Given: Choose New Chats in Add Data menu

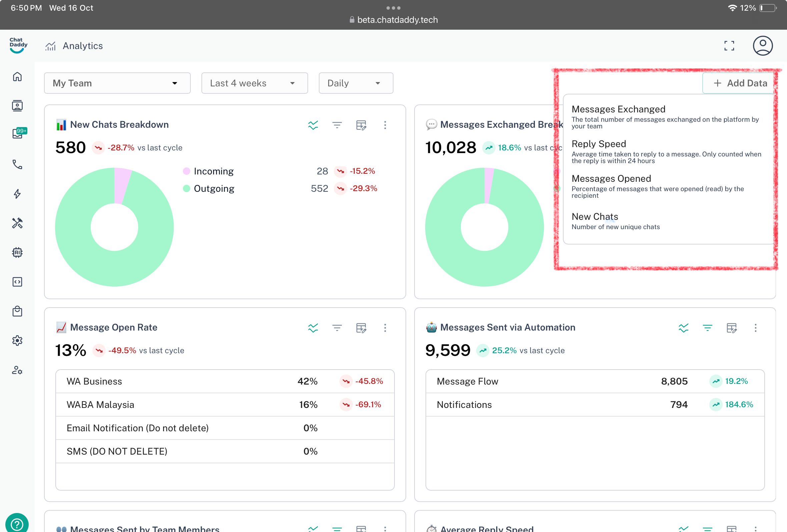Looking at the screenshot, I should [x=595, y=217].
